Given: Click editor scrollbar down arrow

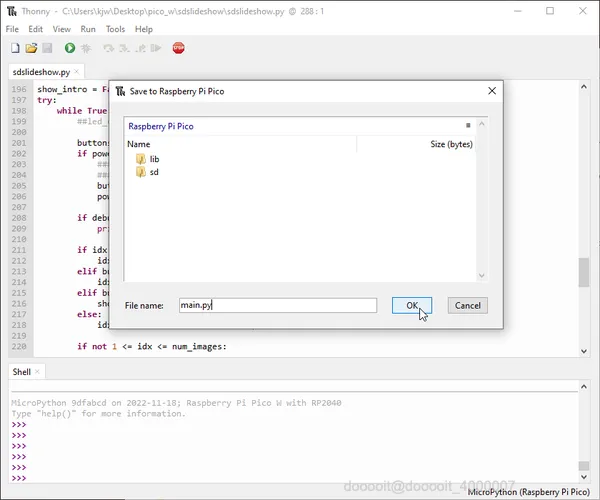Looking at the screenshot, I should click(584, 351).
